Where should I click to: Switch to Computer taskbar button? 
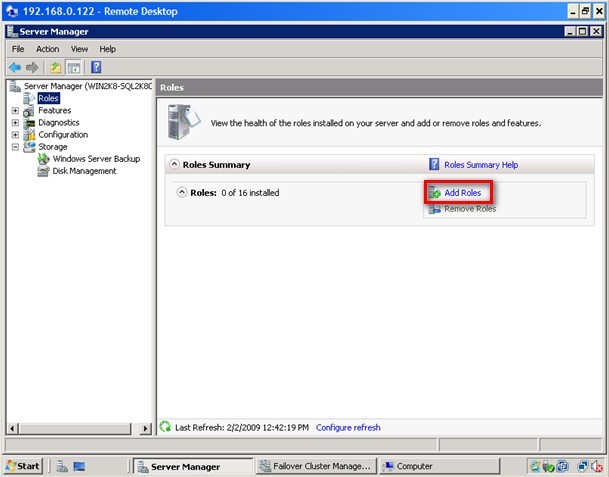[439, 466]
